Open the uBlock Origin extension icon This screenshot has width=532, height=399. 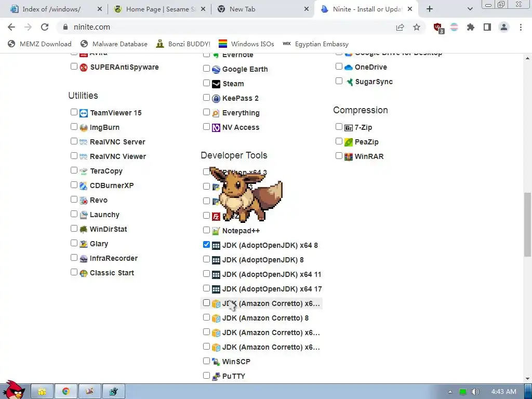point(438,28)
